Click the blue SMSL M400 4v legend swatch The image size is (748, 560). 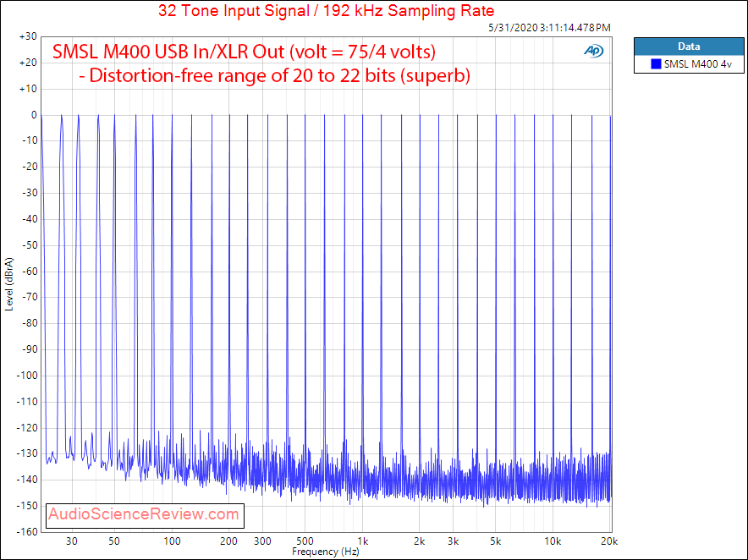[656, 64]
